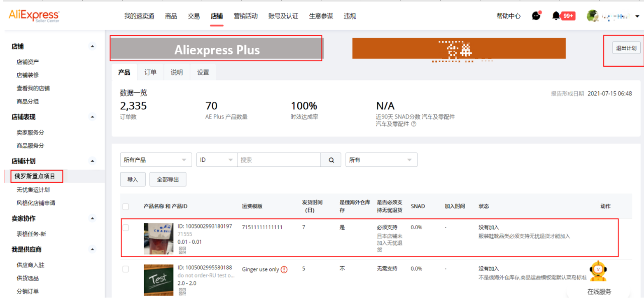Check the box for product 1005002995580188
644x303 pixels.
click(126, 269)
